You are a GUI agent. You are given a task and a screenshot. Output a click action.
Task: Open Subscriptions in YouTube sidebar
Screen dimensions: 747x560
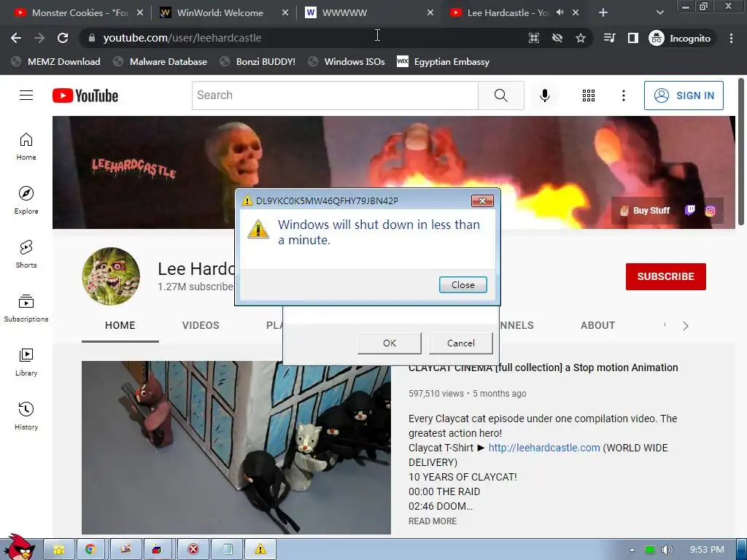[x=26, y=308]
